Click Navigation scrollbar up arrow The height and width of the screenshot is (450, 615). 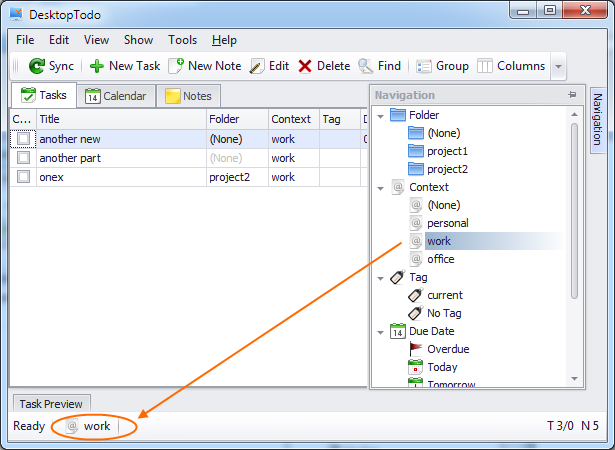pos(574,114)
